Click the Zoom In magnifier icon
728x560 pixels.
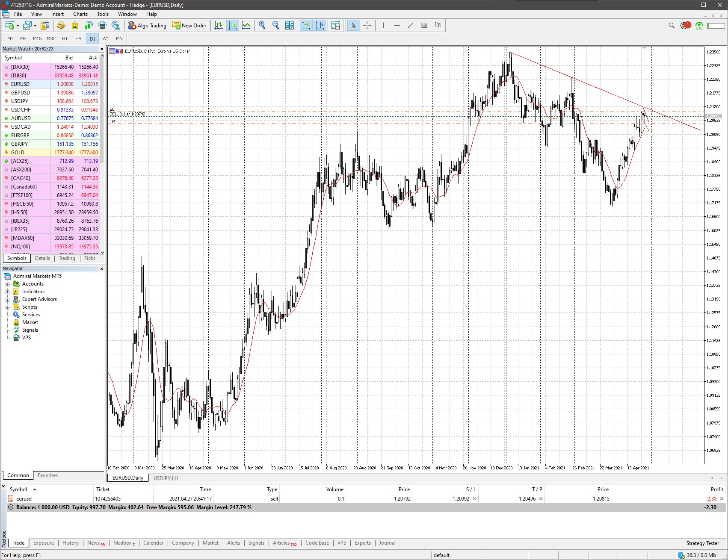(262, 26)
